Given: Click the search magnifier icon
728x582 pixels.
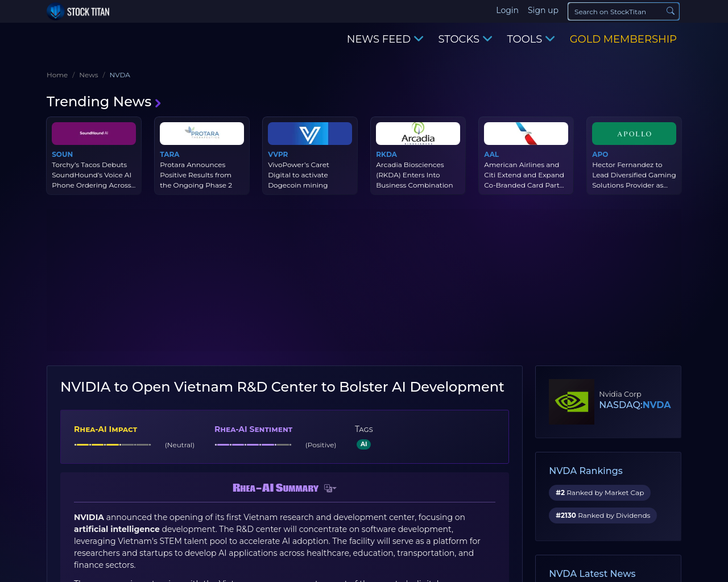Looking at the screenshot, I should 671,11.
